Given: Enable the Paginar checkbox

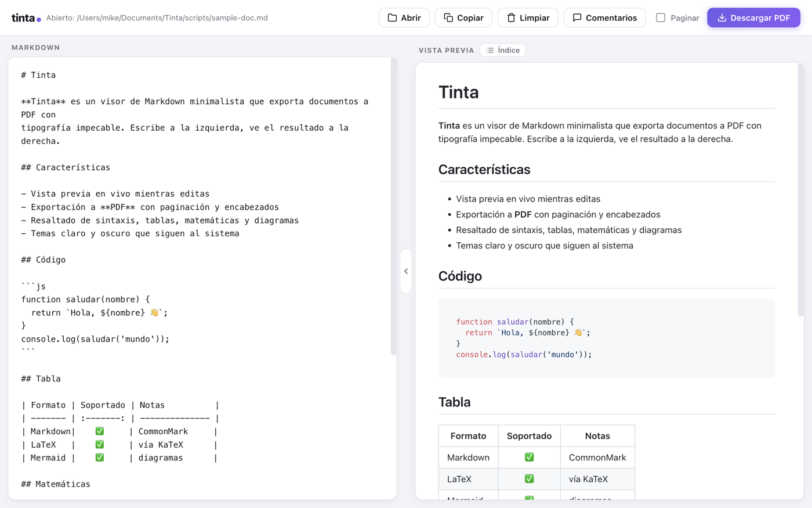Looking at the screenshot, I should [661, 17].
